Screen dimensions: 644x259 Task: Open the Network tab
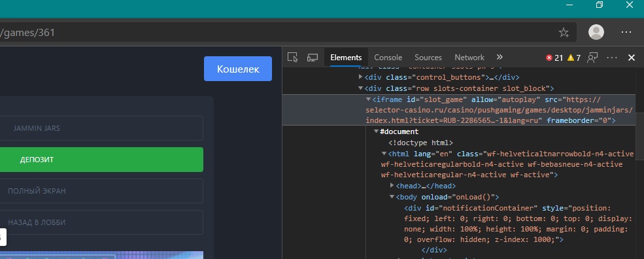point(469,58)
